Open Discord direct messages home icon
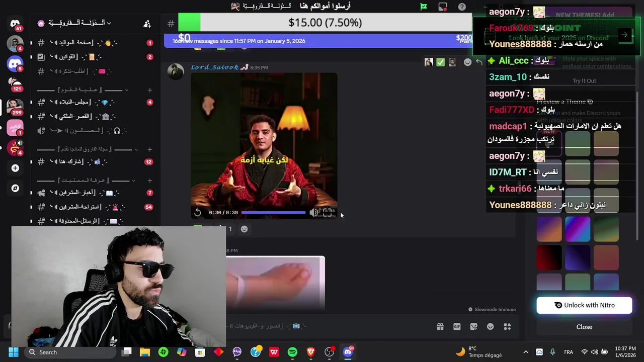The width and height of the screenshot is (644, 362). point(15,24)
